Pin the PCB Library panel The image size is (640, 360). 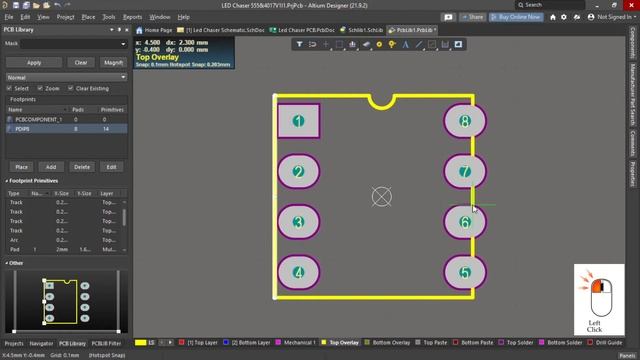click(119, 30)
